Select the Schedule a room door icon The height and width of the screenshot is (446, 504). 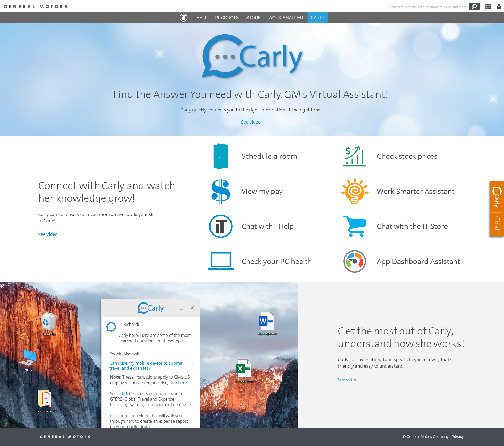[220, 156]
